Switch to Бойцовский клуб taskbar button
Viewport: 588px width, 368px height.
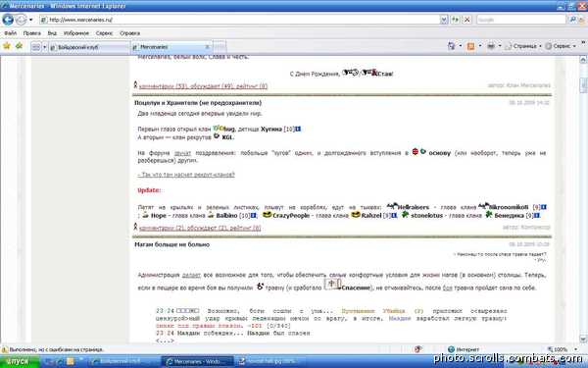pyautogui.click(x=124, y=362)
